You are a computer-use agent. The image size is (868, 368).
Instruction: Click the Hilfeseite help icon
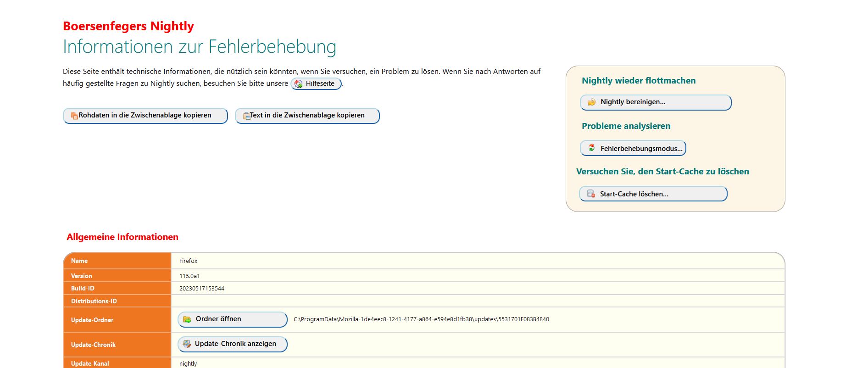point(299,84)
